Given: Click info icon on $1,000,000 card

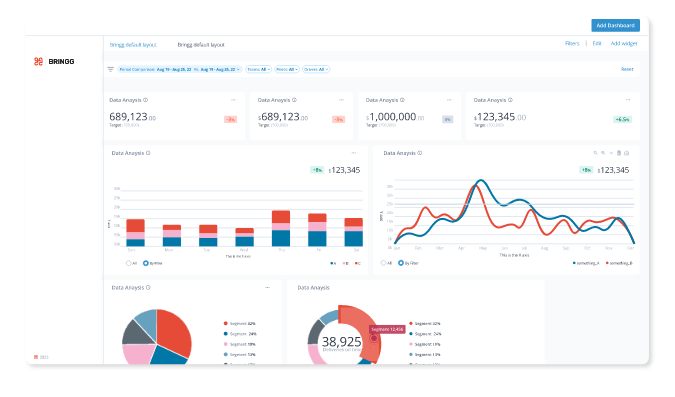Looking at the screenshot, I should [403, 100].
